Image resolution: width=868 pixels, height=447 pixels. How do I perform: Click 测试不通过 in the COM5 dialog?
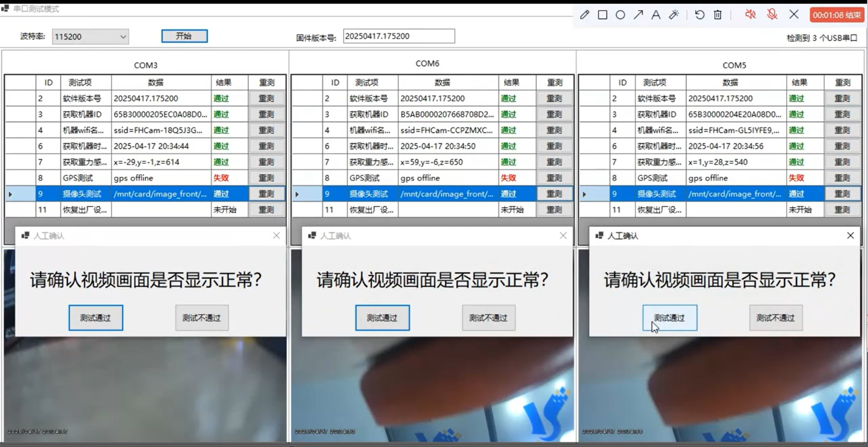click(x=776, y=318)
